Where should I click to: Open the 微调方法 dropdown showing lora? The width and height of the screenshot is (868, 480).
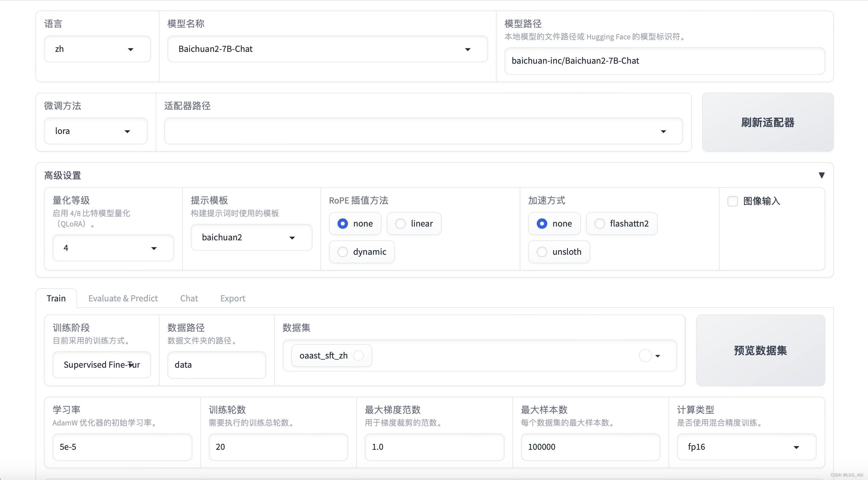pyautogui.click(x=96, y=131)
